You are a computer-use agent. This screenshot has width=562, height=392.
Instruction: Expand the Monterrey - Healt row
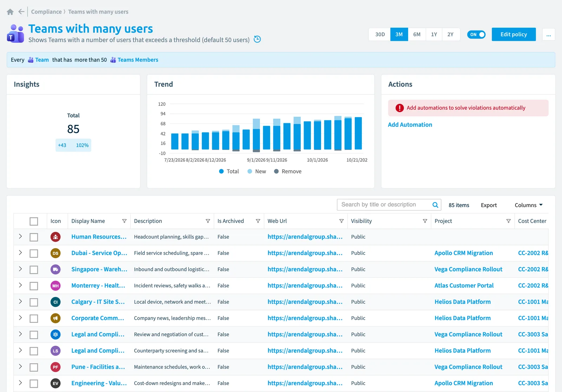tap(20, 285)
